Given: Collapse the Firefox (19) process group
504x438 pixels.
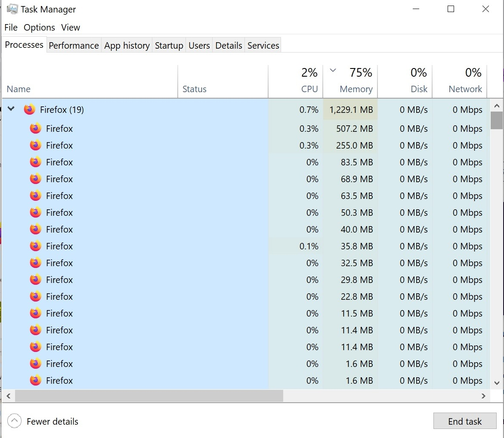Looking at the screenshot, I should [12, 109].
